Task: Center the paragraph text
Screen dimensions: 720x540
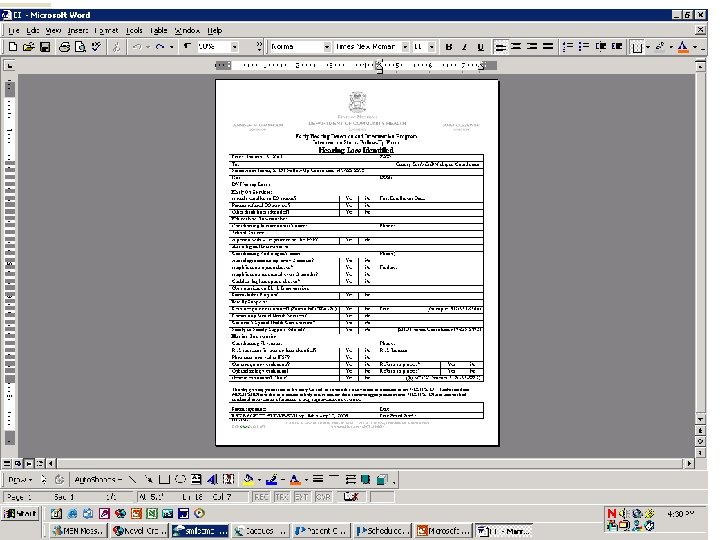Action: pyautogui.click(x=516, y=46)
